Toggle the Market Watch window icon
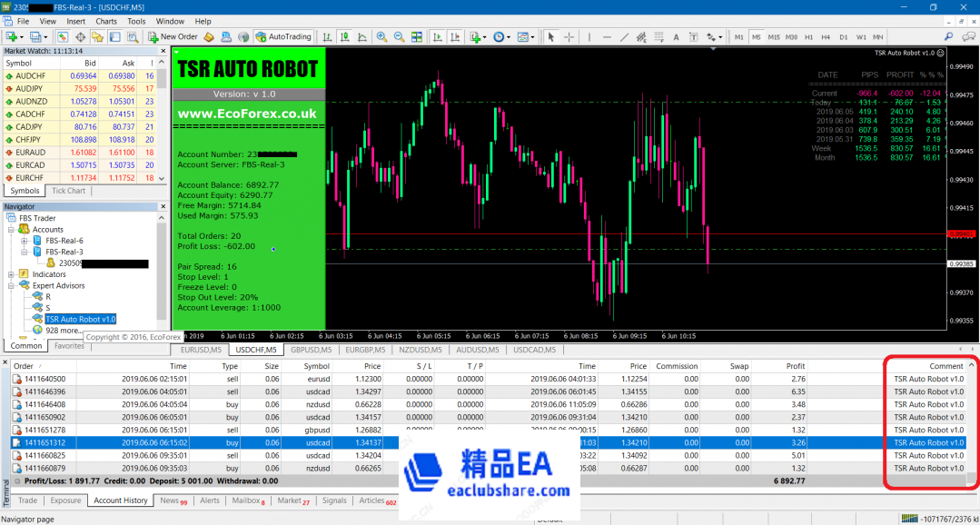The height and width of the screenshot is (525, 980). click(x=62, y=37)
